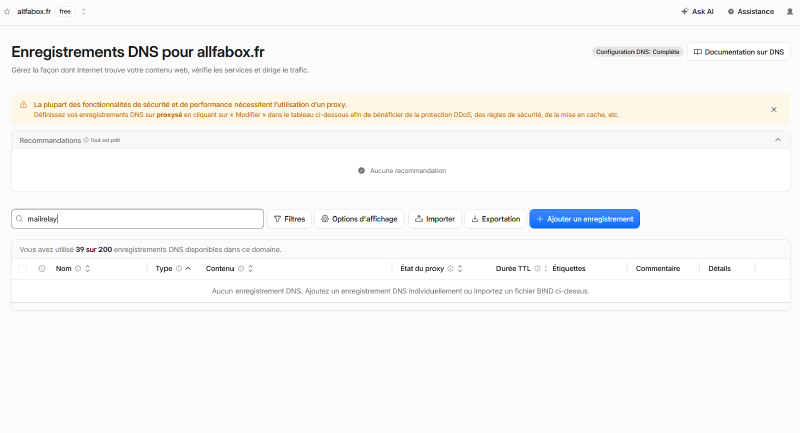This screenshot has width=800, height=433.
Task: Click the Type column header label
Action: coord(164,268)
